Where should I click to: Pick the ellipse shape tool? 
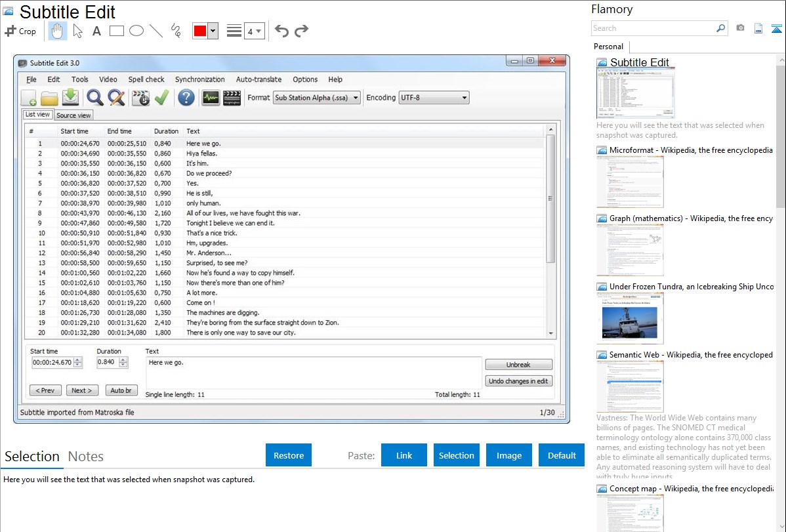pyautogui.click(x=136, y=31)
